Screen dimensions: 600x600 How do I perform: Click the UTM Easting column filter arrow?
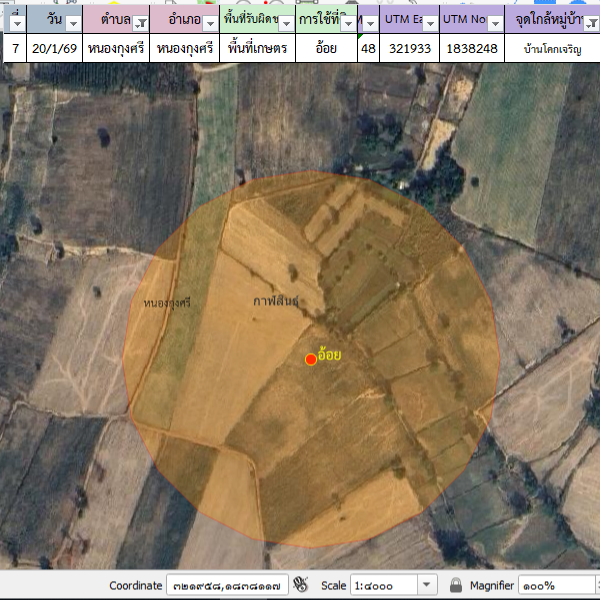tap(429, 22)
